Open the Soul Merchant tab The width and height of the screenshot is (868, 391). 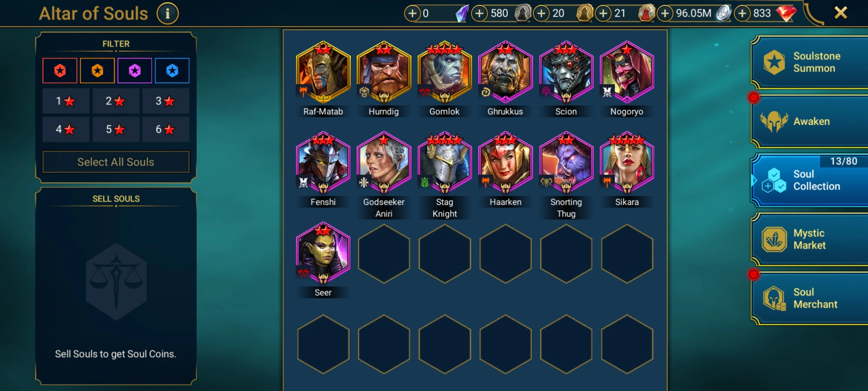810,298
